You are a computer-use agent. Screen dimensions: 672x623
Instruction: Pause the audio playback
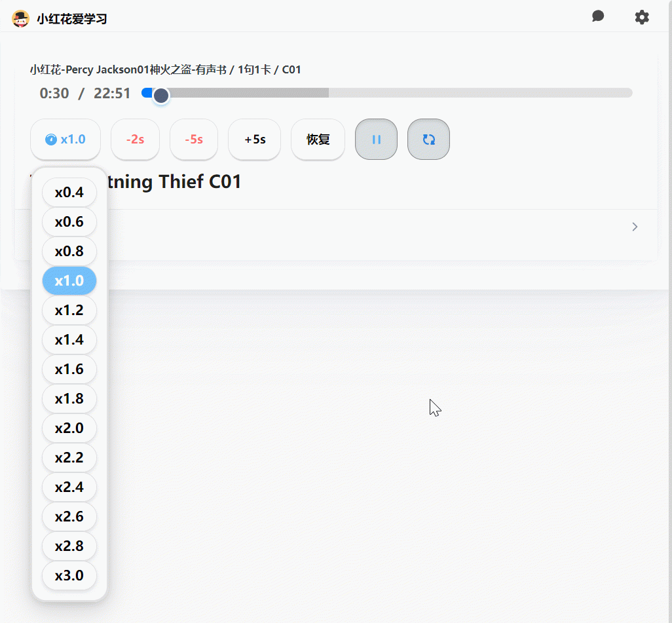click(x=376, y=140)
